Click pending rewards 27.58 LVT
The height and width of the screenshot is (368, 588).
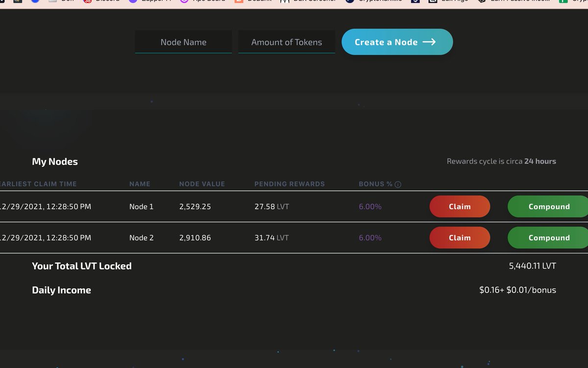coord(272,207)
